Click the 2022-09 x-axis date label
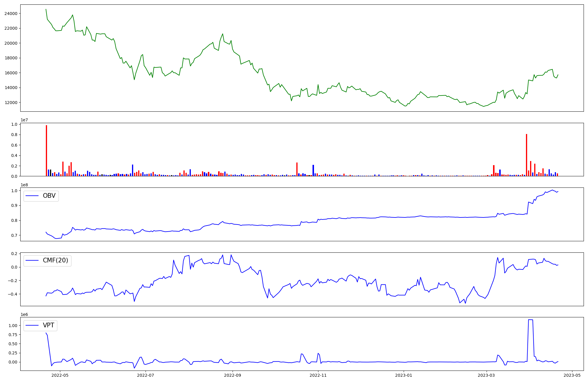 [x=233, y=375]
